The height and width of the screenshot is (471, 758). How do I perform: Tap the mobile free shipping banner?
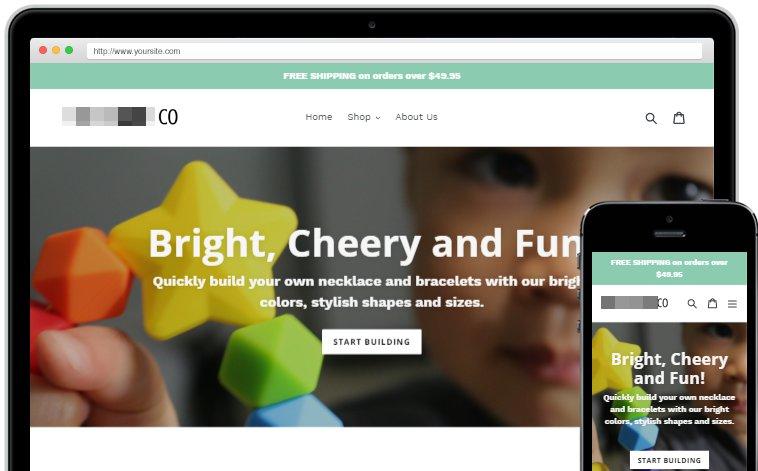click(x=669, y=268)
